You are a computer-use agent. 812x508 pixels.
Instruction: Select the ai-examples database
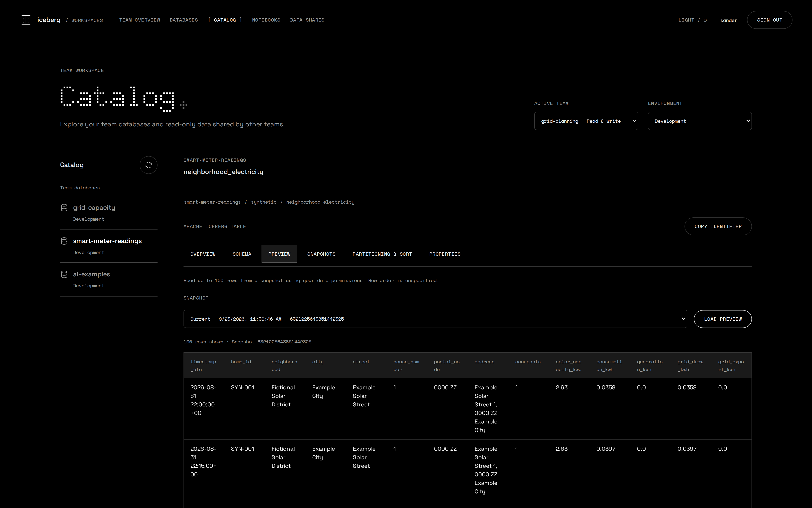tap(109, 280)
